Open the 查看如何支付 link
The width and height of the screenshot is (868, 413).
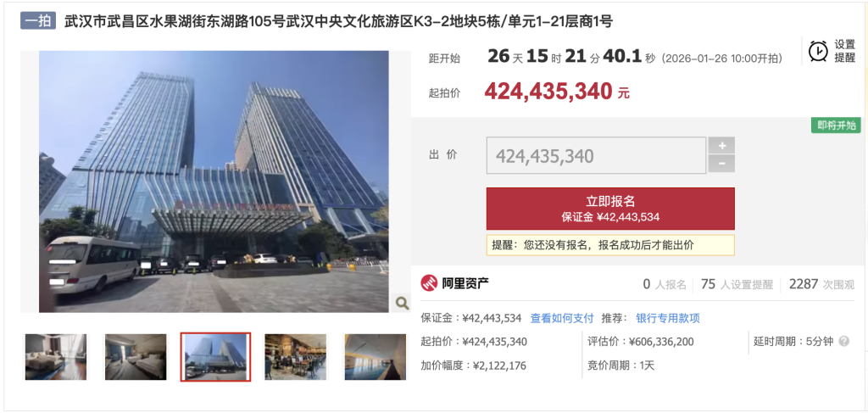coord(562,318)
